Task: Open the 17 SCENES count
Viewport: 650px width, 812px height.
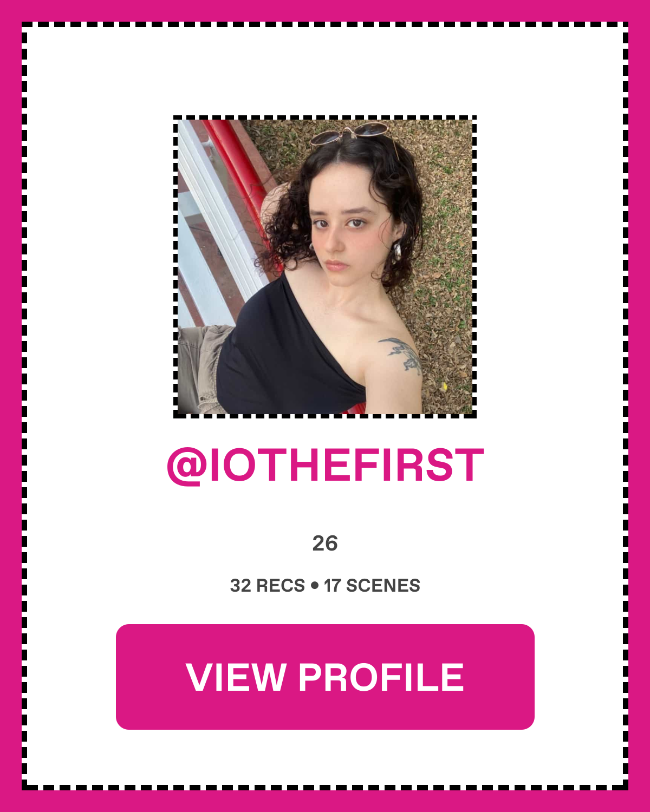Action: point(372,586)
